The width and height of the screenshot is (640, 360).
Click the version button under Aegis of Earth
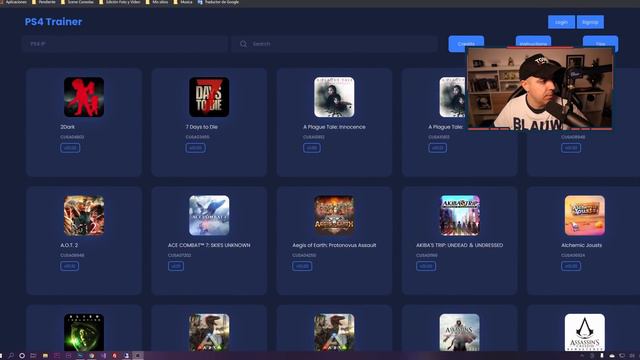[302, 266]
